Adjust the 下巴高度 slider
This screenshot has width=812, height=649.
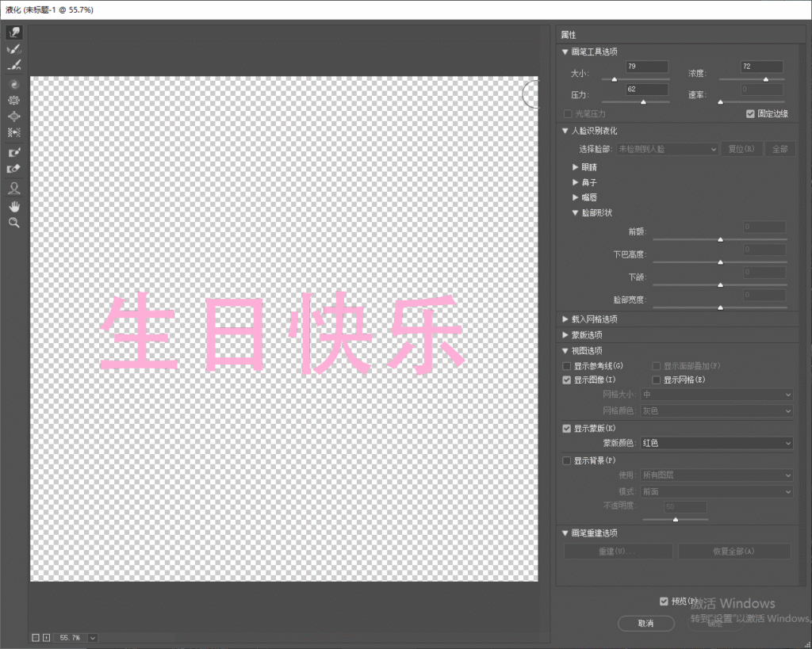[720, 262]
